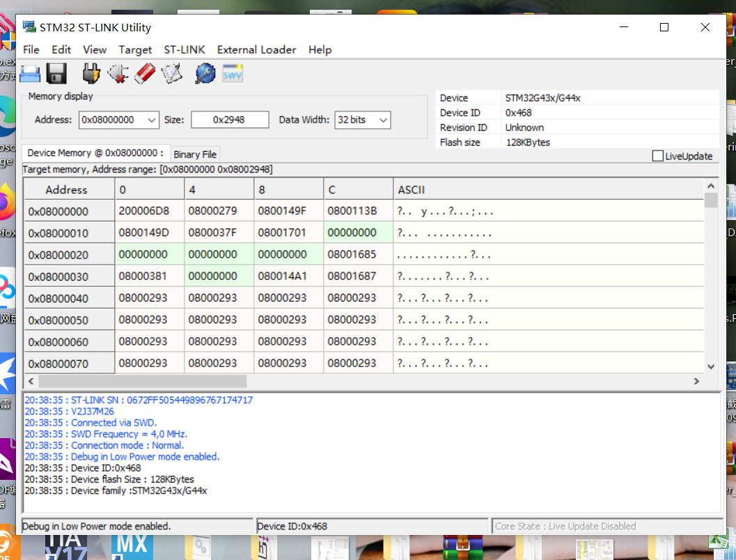Click log line 'Connected via SWD.'
736x560 pixels.
pyautogui.click(x=91, y=423)
